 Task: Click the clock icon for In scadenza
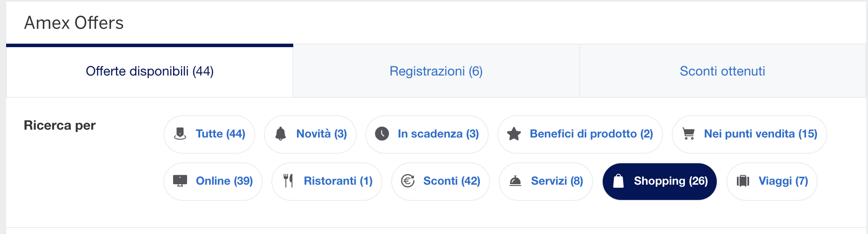pyautogui.click(x=382, y=134)
